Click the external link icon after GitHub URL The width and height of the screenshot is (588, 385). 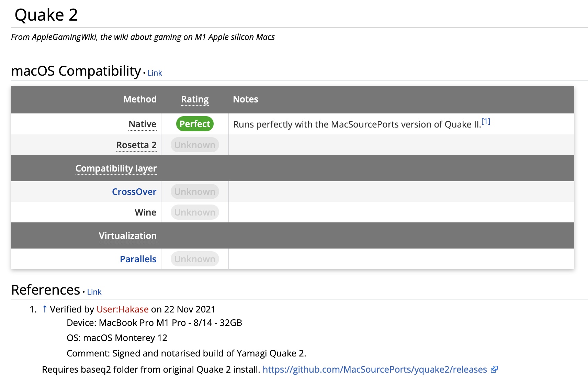[x=494, y=370]
